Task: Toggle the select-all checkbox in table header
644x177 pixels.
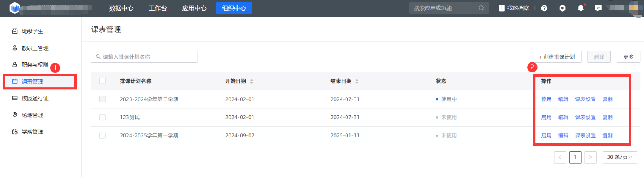Action: pos(103,81)
